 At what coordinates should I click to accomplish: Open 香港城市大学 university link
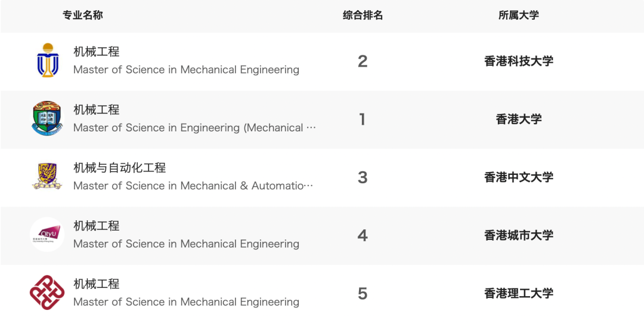click(518, 235)
